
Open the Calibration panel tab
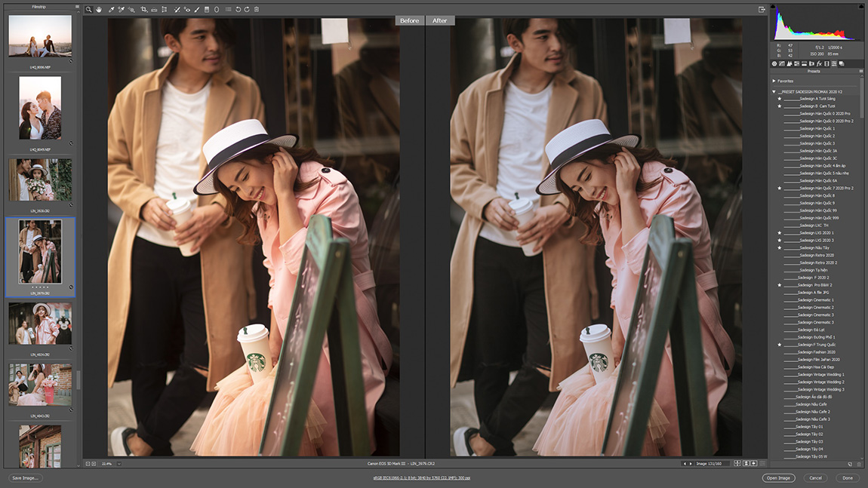point(826,63)
